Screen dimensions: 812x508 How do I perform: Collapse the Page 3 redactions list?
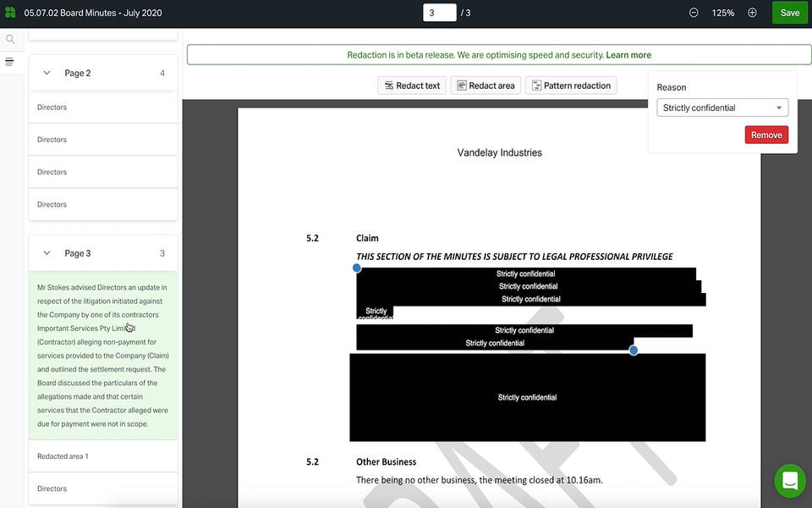(47, 253)
